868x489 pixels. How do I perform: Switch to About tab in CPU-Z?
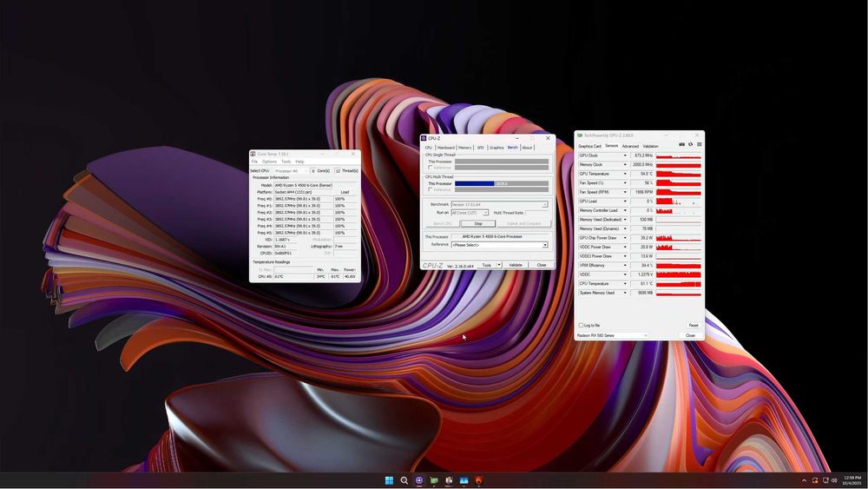tap(527, 148)
